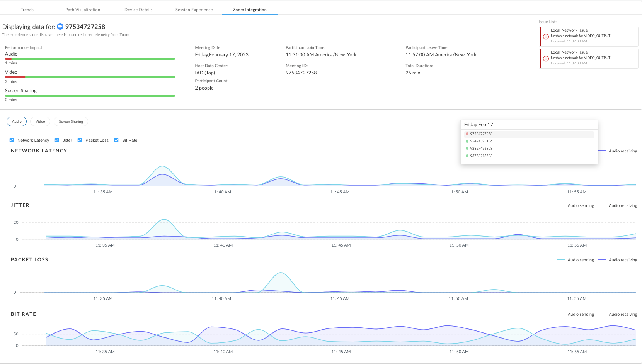Screen dimensions: 642x364
Task: Click the red dot next to 97534727258
Action: [x=467, y=134]
